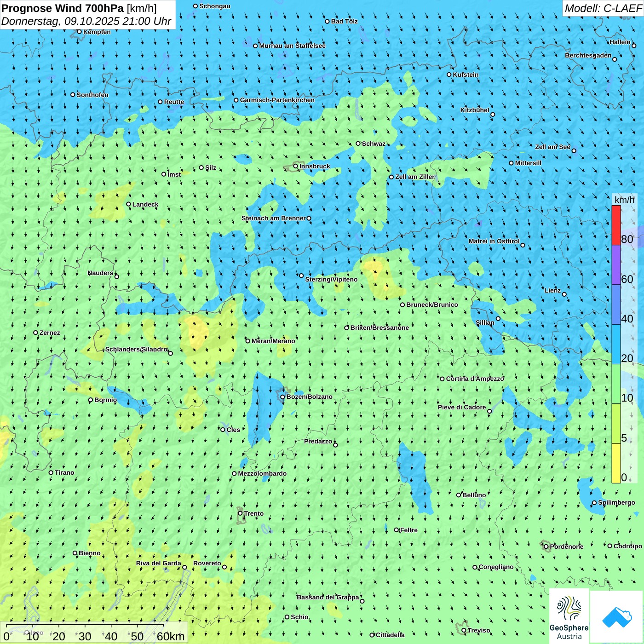Select the Trento city label
This screenshot has width=644, height=644.
[x=254, y=513]
